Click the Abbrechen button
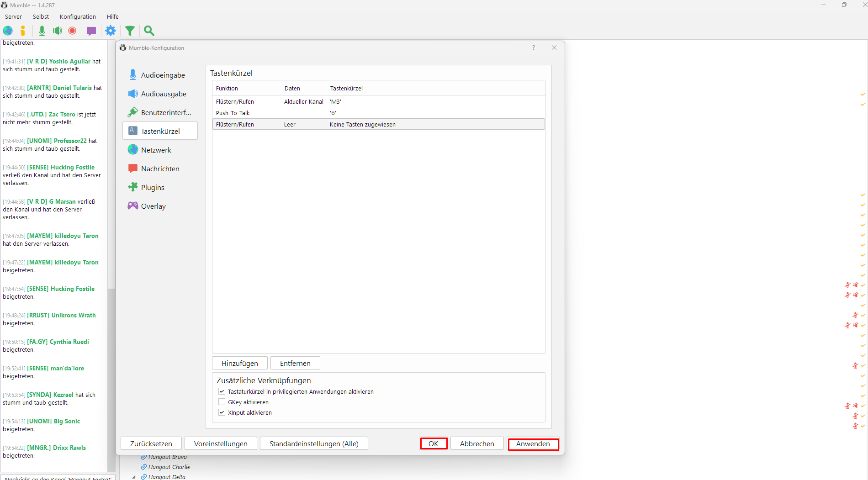 (477, 443)
